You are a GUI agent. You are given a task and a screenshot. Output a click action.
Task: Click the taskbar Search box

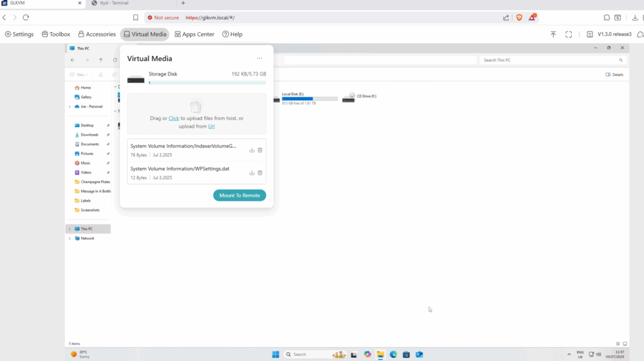pos(316,355)
